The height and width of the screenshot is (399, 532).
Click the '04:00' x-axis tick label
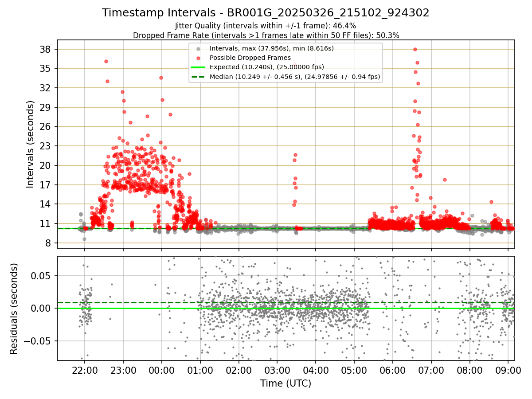[x=316, y=370]
